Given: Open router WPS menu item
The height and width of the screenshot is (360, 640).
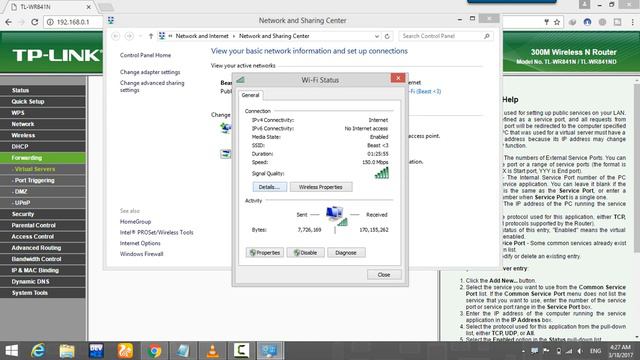Looking at the screenshot, I should tap(43, 113).
